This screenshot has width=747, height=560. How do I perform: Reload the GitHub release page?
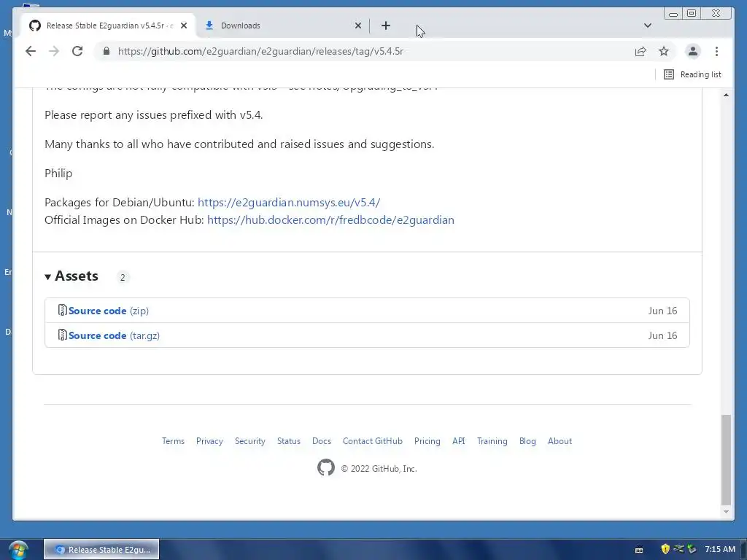77,52
